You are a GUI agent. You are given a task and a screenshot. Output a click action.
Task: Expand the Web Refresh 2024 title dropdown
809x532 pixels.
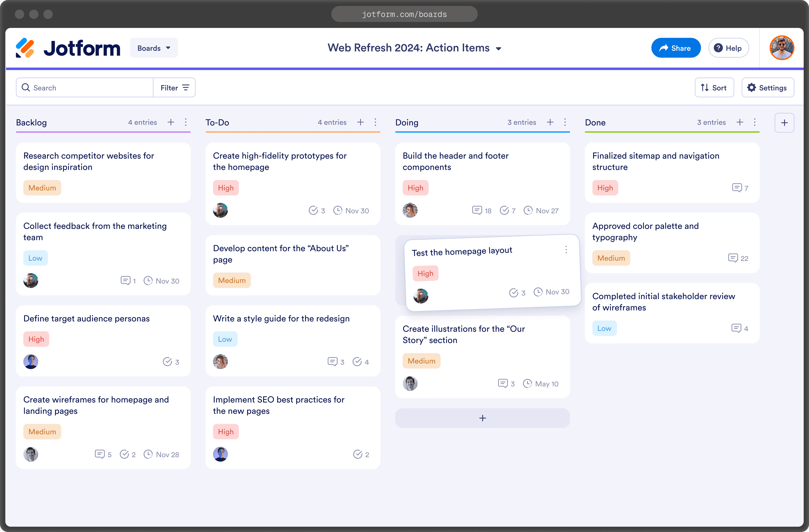(x=498, y=49)
